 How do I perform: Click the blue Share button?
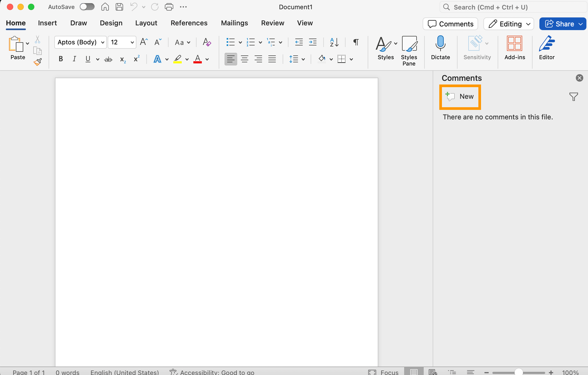[559, 24]
